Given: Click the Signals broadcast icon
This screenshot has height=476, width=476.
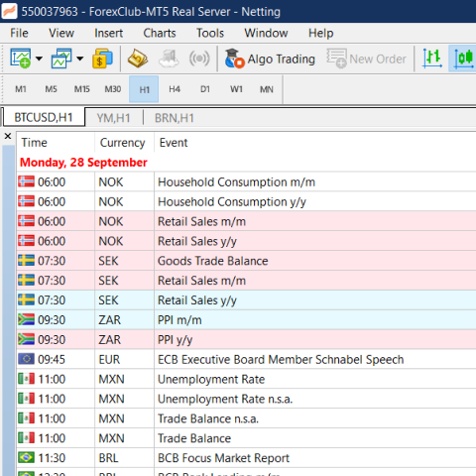Looking at the screenshot, I should (199, 59).
